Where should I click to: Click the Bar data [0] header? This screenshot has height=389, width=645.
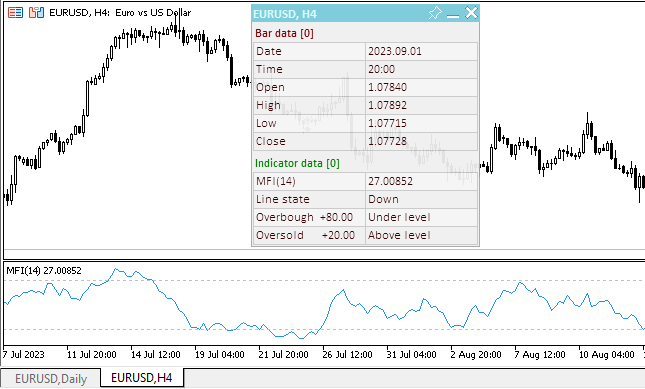pos(284,33)
